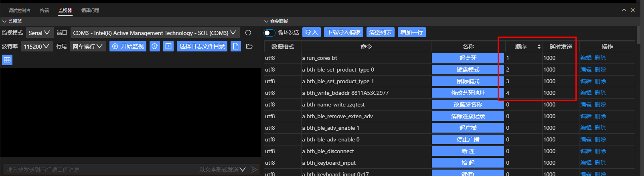
Task: Click the terminal arrow icon button
Action: (x=169, y=46)
